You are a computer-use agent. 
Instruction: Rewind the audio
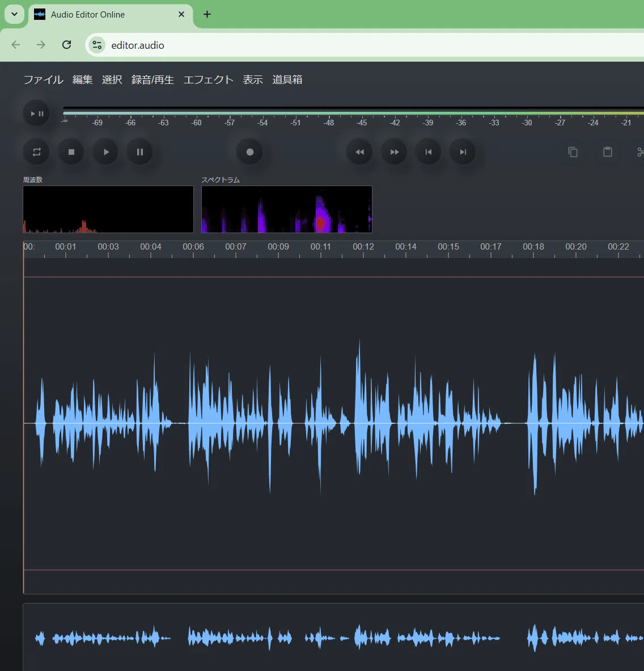tap(359, 152)
